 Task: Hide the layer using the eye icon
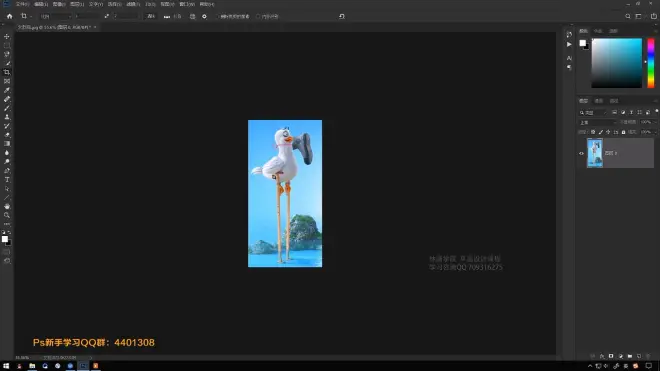point(581,153)
